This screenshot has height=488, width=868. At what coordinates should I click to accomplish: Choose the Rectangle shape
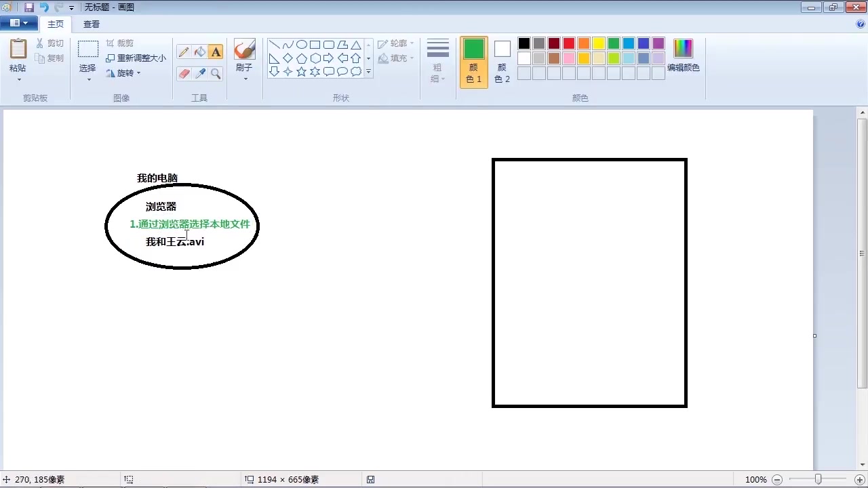(x=315, y=45)
